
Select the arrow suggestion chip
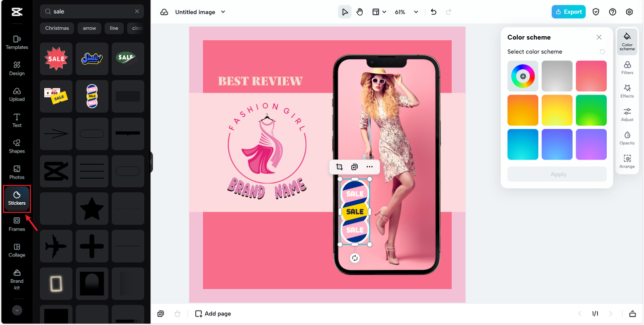tap(90, 28)
